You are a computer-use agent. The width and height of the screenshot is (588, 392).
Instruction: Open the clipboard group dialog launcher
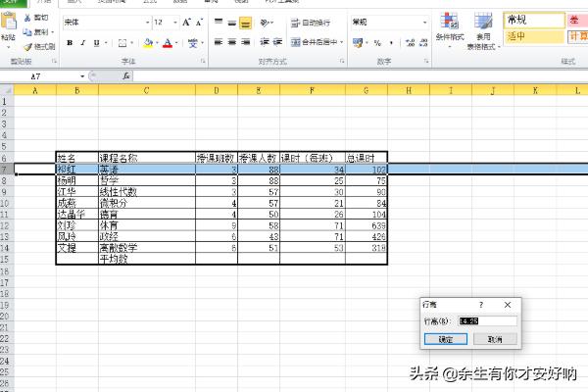point(54,61)
